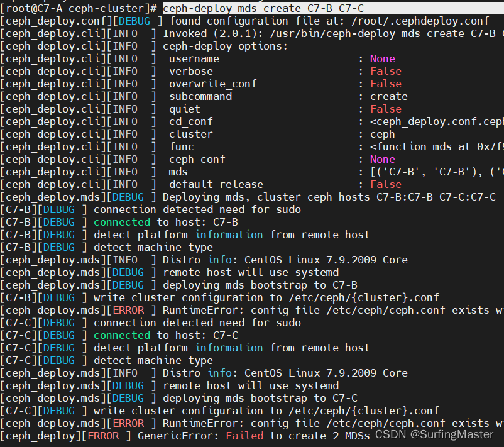Click 'deploying mds bootstrap to C7-C'
Viewport: 504px width, 447px height.
tap(260, 399)
